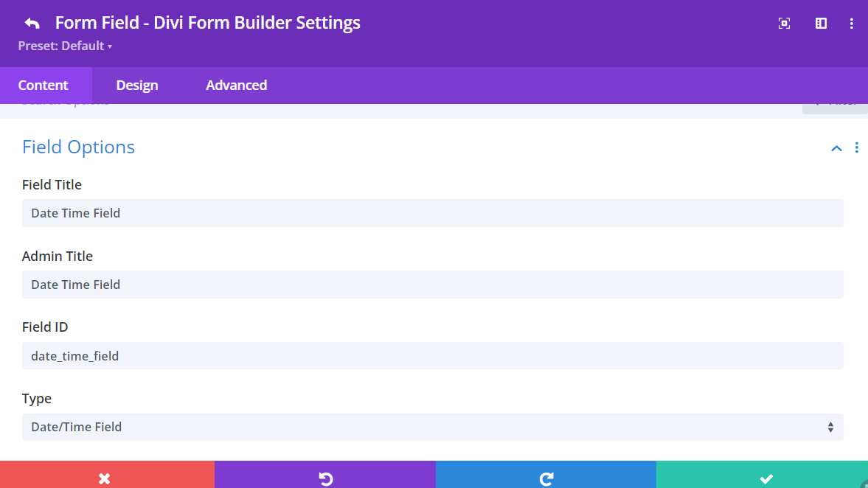Click the Filter button near Search Options

834,102
